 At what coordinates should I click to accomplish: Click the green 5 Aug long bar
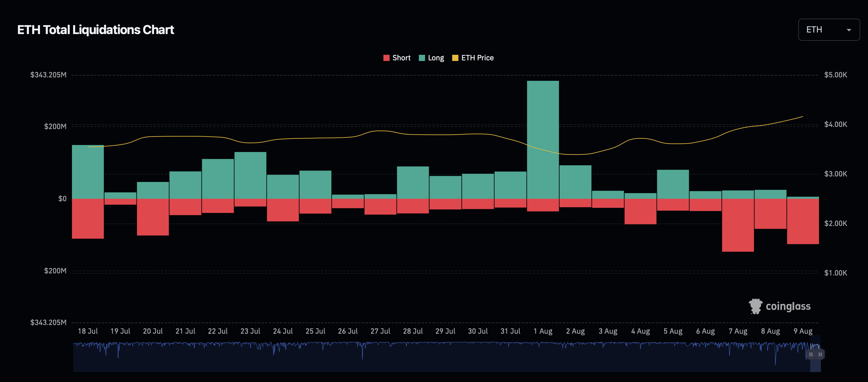coord(673,184)
